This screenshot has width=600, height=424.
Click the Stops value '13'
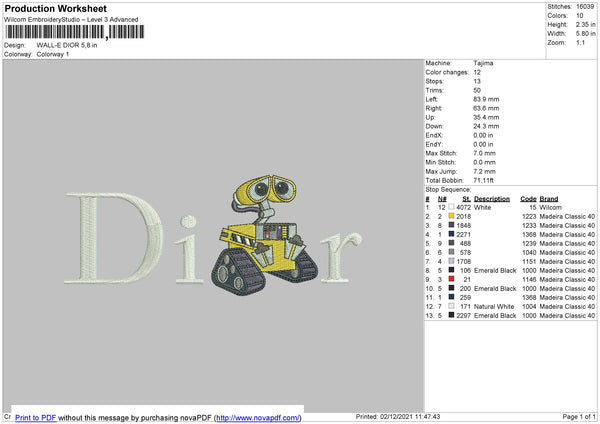[477, 81]
